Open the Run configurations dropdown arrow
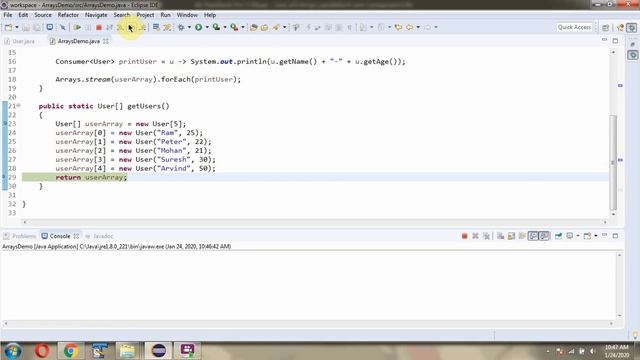The width and height of the screenshot is (640, 360). 207,27
